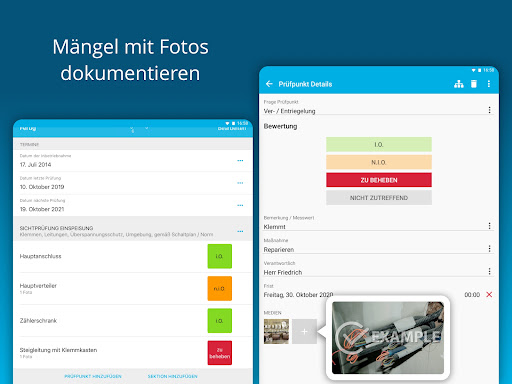Screen dimensions: 512x384
Task: Select the date 17. Juli 2014
Action: tap(35, 165)
